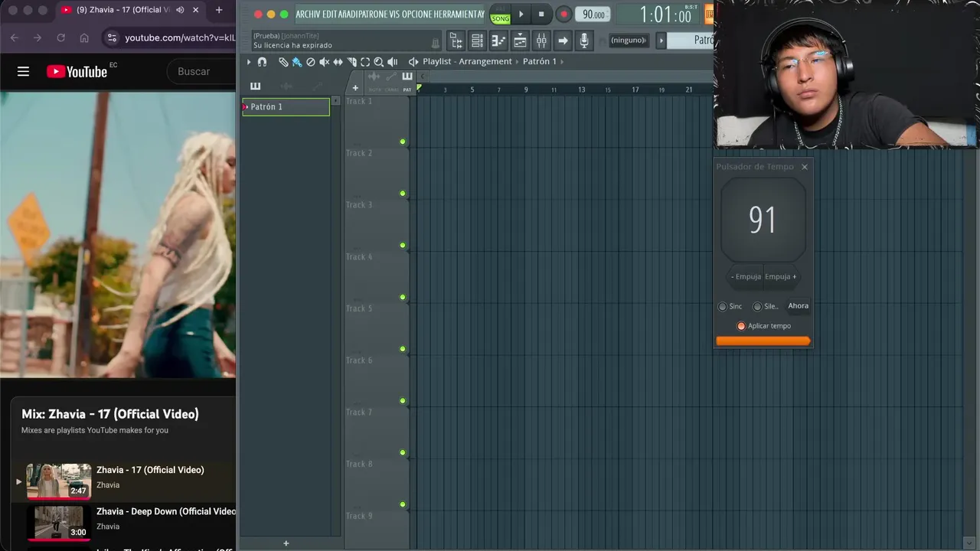The height and width of the screenshot is (551, 980).
Task: Open the YouTube hamburger menu
Action: 23,71
